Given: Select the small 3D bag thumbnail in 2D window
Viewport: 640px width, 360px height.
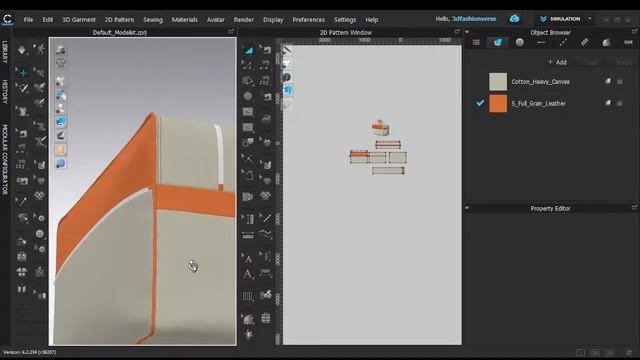Looking at the screenshot, I should [x=380, y=128].
